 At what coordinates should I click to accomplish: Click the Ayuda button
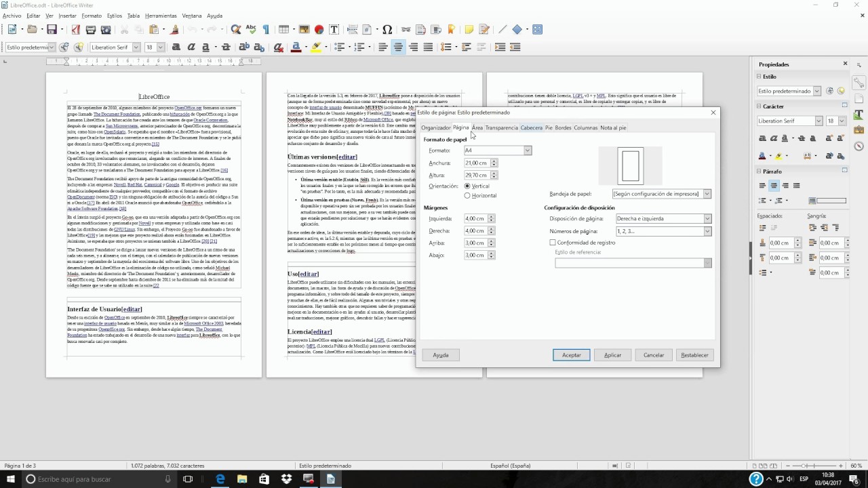[441, 355]
